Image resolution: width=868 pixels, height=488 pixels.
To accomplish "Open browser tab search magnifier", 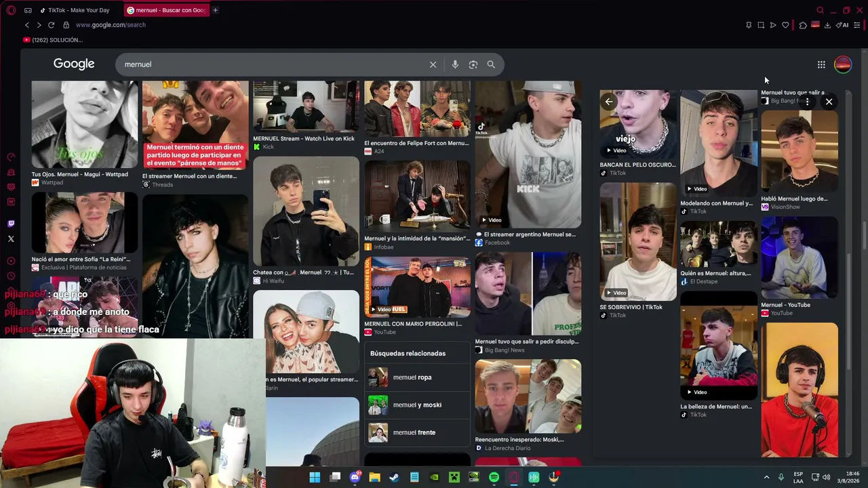I will pos(820,10).
